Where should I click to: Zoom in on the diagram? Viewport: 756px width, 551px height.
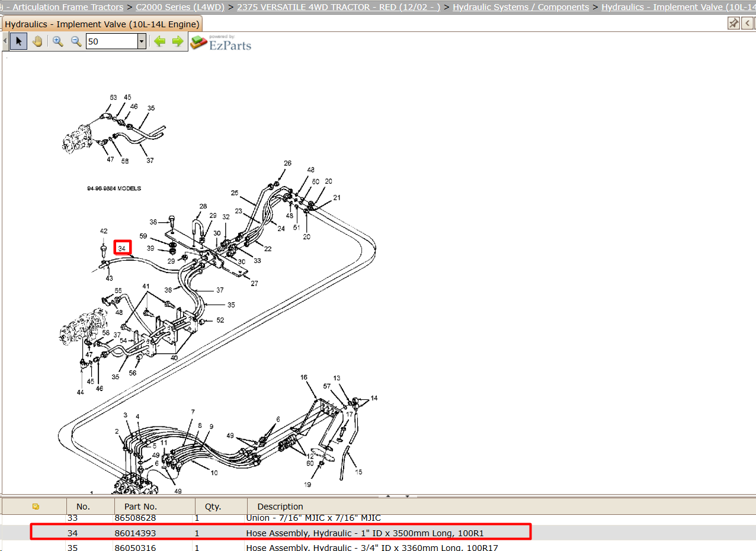tap(57, 41)
